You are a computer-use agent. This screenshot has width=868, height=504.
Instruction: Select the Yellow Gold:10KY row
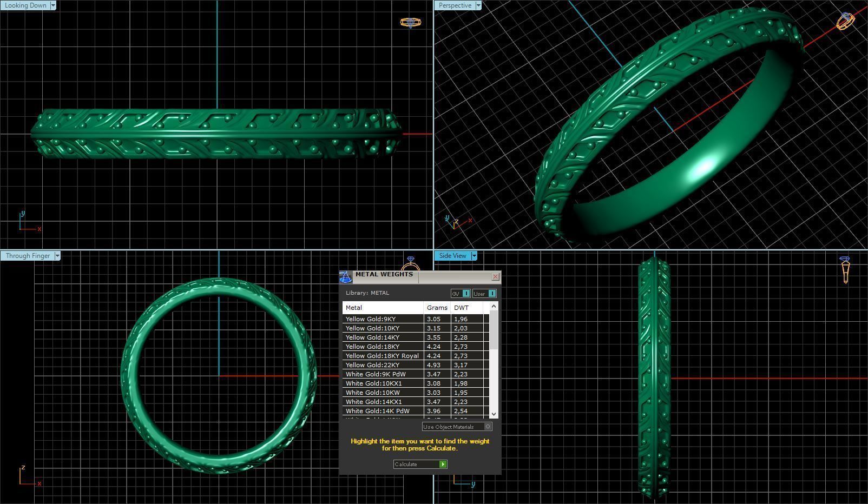click(x=416, y=328)
